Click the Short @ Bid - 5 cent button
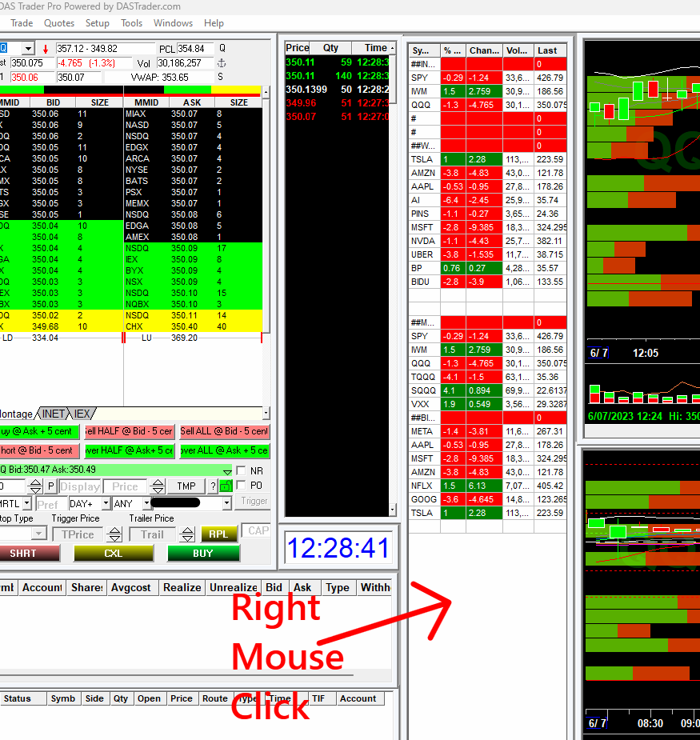 pyautogui.click(x=40, y=450)
